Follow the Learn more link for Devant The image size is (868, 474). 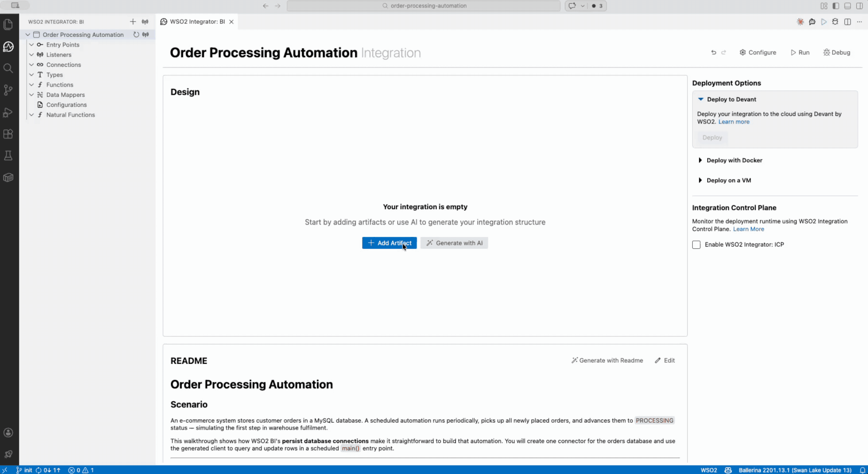click(734, 122)
